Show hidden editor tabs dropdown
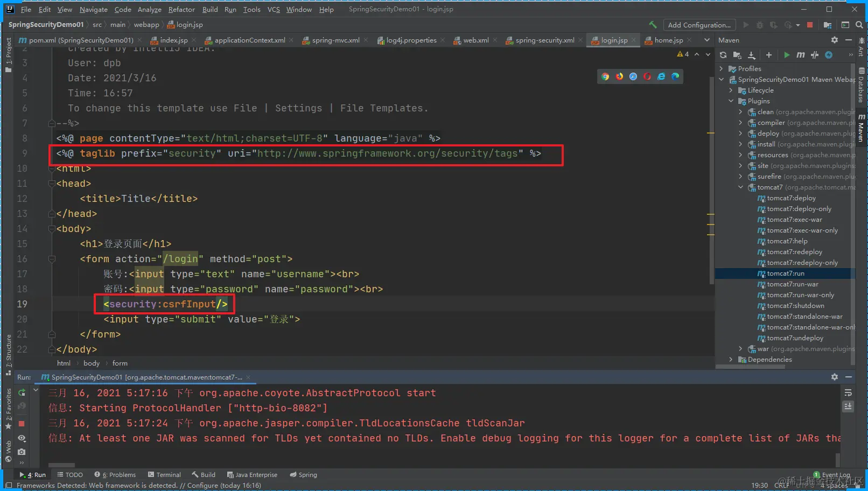Viewport: 868px width, 491px height. pos(707,40)
